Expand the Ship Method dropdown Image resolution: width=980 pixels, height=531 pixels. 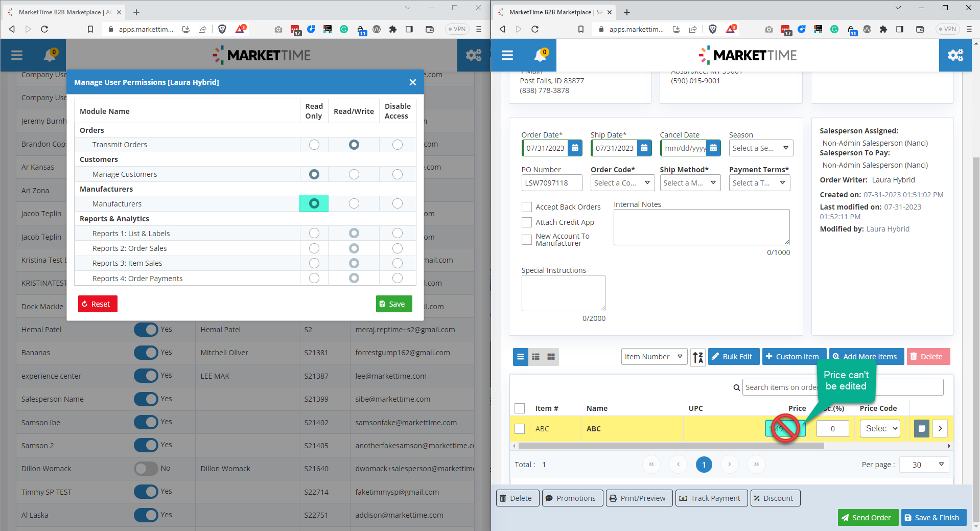[x=690, y=183]
